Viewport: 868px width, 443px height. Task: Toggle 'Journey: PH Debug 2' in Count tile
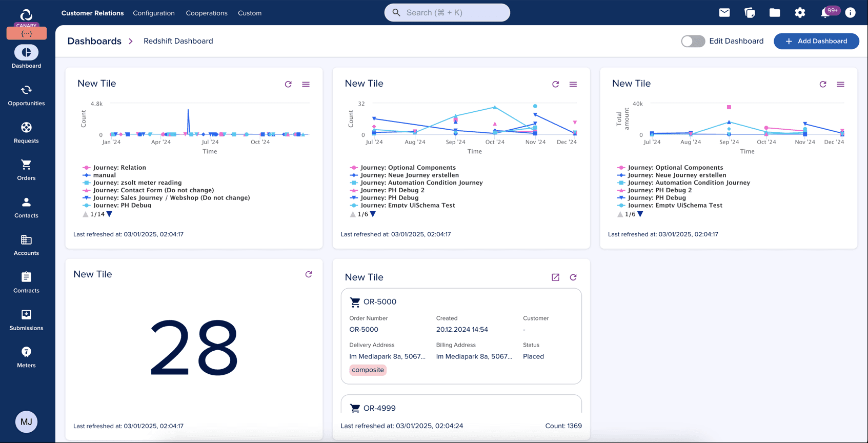(x=387, y=190)
